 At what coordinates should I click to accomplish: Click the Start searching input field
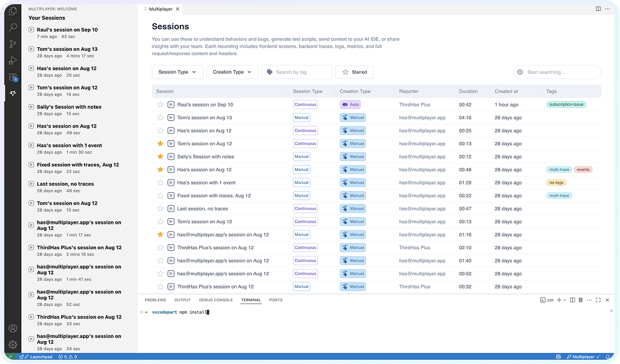click(x=556, y=71)
